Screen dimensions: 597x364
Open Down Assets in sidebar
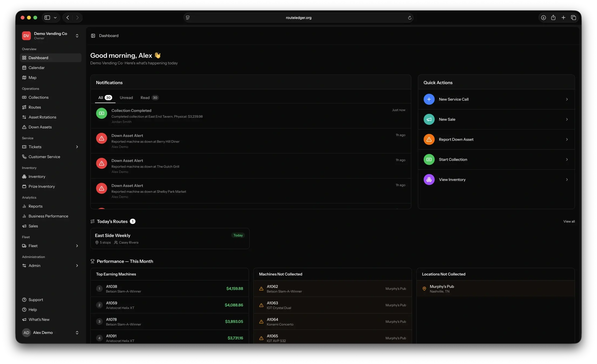pos(50,127)
